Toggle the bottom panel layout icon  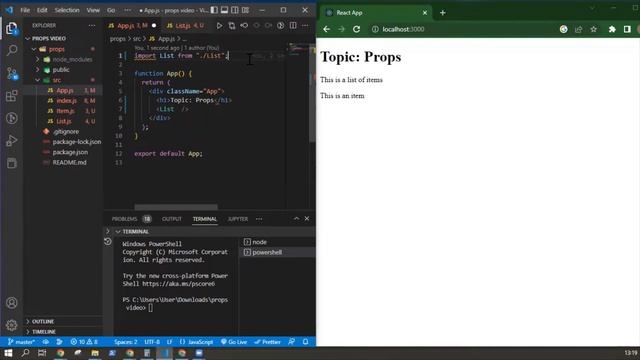224,10
